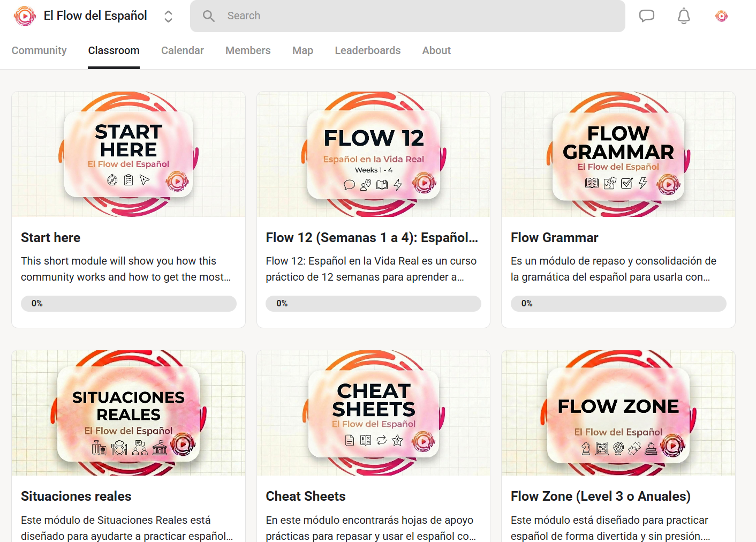Open the chat messages icon
Viewport: 756px width, 542px height.
(647, 16)
